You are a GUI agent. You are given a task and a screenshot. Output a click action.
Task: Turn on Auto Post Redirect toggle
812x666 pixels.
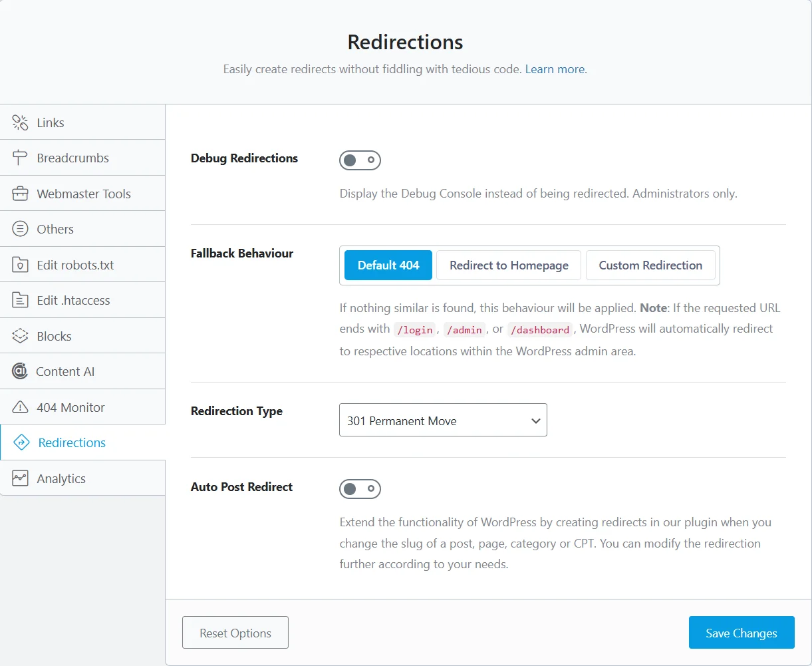[360, 489]
